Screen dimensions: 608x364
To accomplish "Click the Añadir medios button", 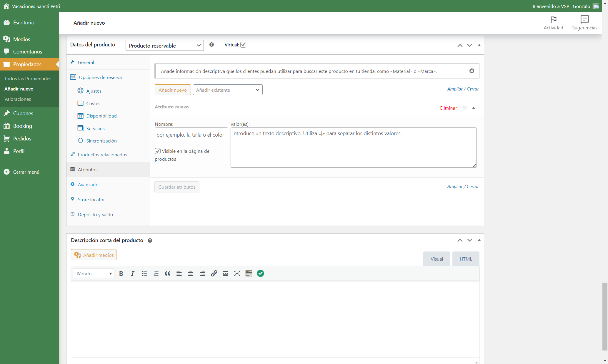I will tap(94, 255).
